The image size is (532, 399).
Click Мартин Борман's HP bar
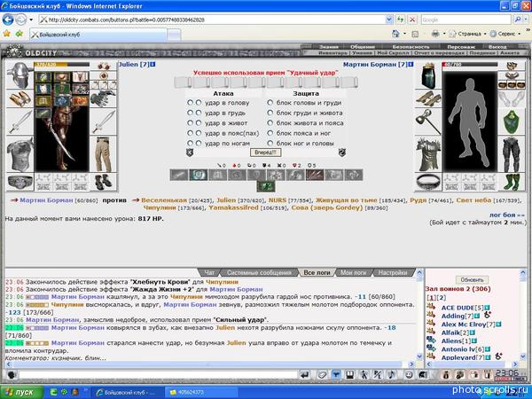(x=470, y=64)
